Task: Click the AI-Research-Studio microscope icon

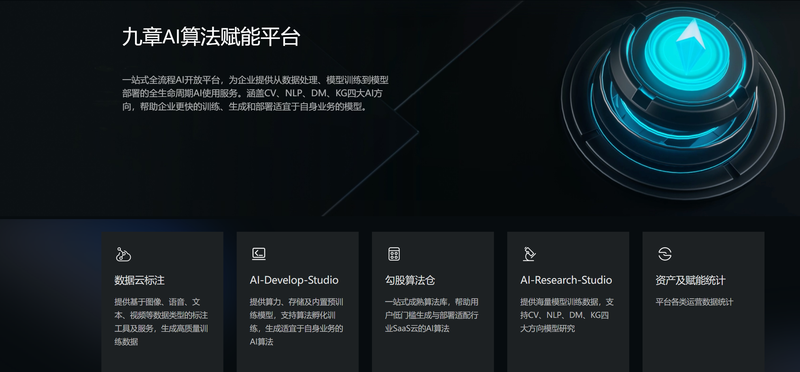Action: pos(530,254)
